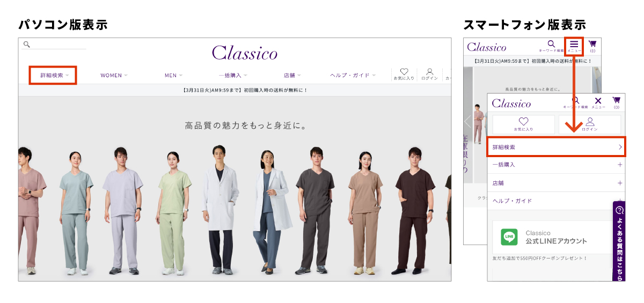Click the よくある質問はこちら side tab
The height and width of the screenshot is (303, 644).
pos(619,241)
